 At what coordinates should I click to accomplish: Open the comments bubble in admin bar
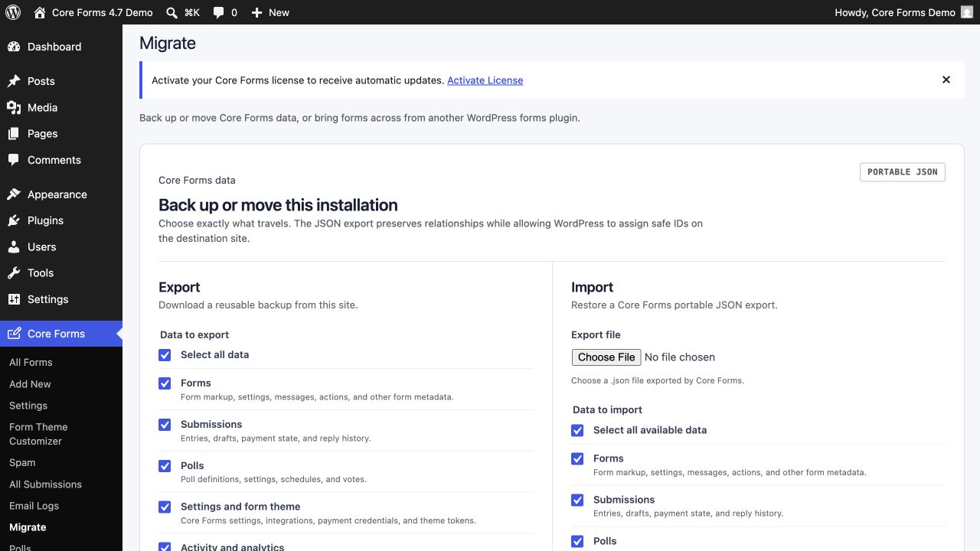click(x=219, y=12)
